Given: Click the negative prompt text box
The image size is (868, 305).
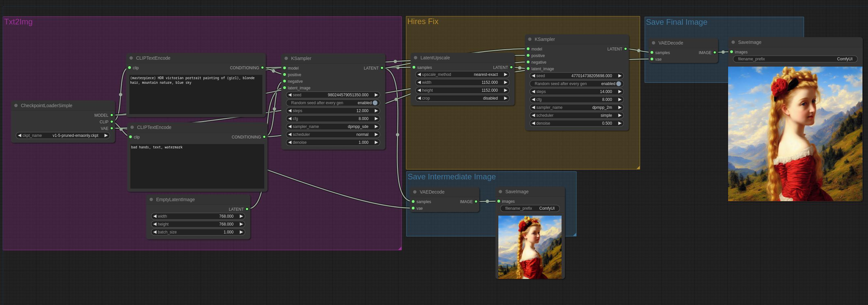Looking at the screenshot, I should point(197,166).
